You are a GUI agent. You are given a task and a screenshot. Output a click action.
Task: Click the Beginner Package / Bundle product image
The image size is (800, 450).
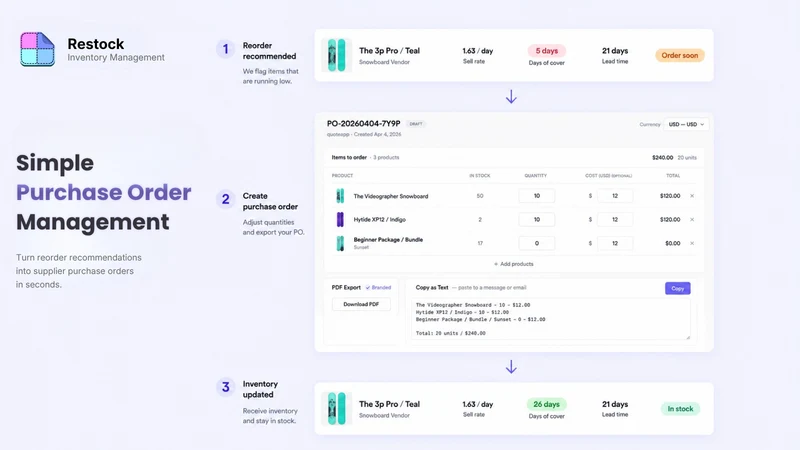(340, 243)
